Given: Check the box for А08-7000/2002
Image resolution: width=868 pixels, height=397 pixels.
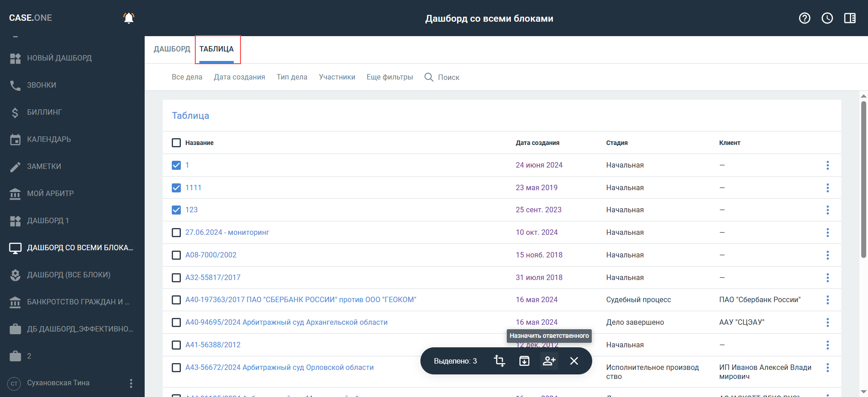Looking at the screenshot, I should [176, 255].
